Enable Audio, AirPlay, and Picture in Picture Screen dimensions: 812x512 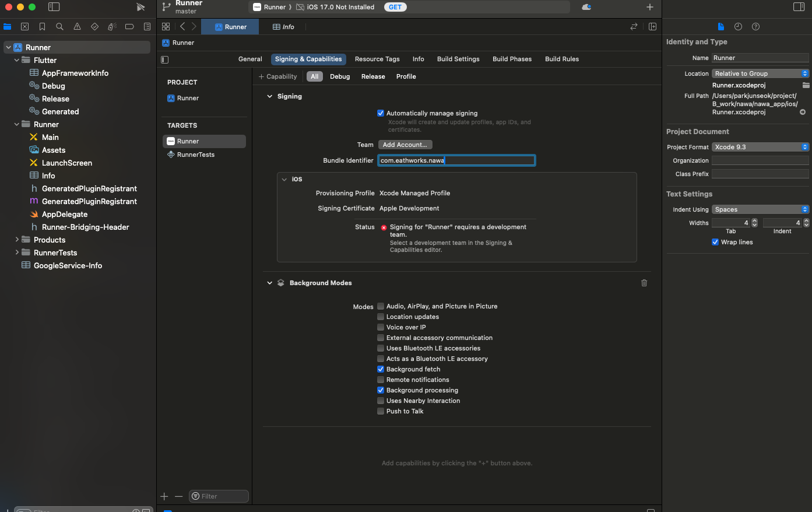pyautogui.click(x=381, y=306)
